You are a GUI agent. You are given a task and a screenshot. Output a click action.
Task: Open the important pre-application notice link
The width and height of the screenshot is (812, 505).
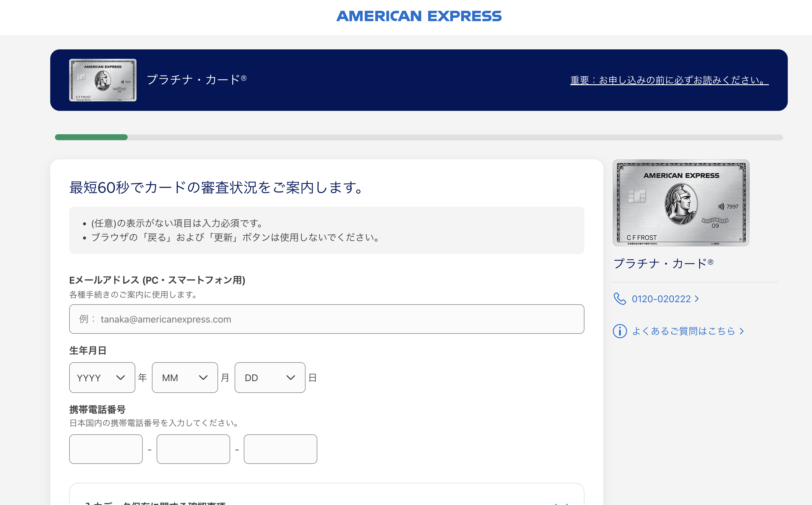[x=670, y=80]
